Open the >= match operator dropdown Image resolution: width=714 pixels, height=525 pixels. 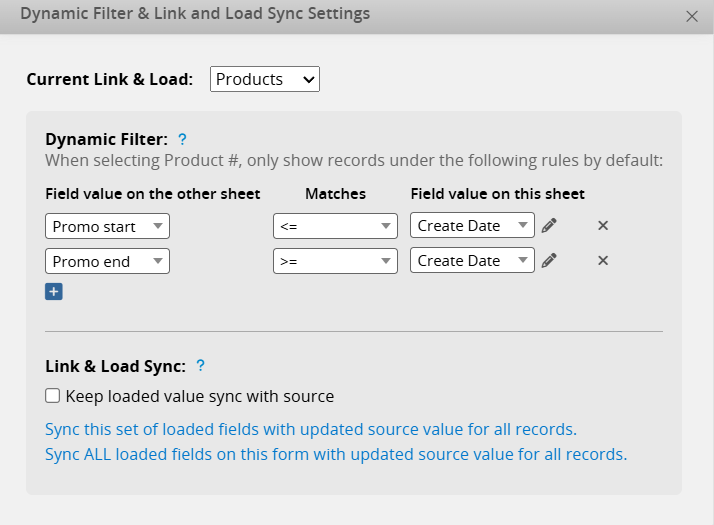tap(335, 261)
